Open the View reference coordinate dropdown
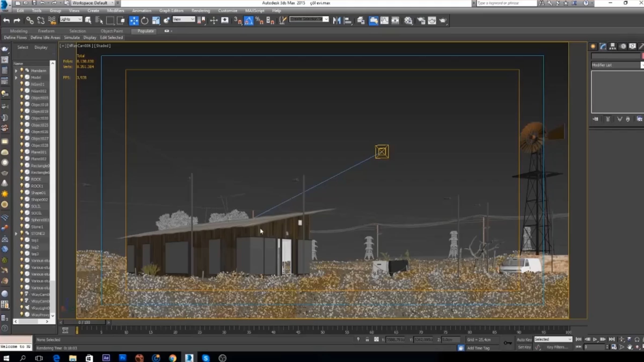 click(184, 19)
